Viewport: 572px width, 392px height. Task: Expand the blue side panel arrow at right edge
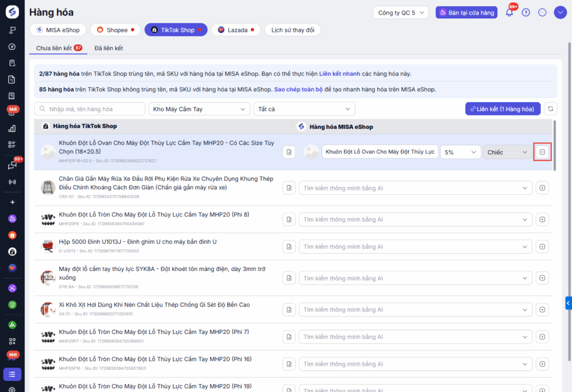(568, 303)
